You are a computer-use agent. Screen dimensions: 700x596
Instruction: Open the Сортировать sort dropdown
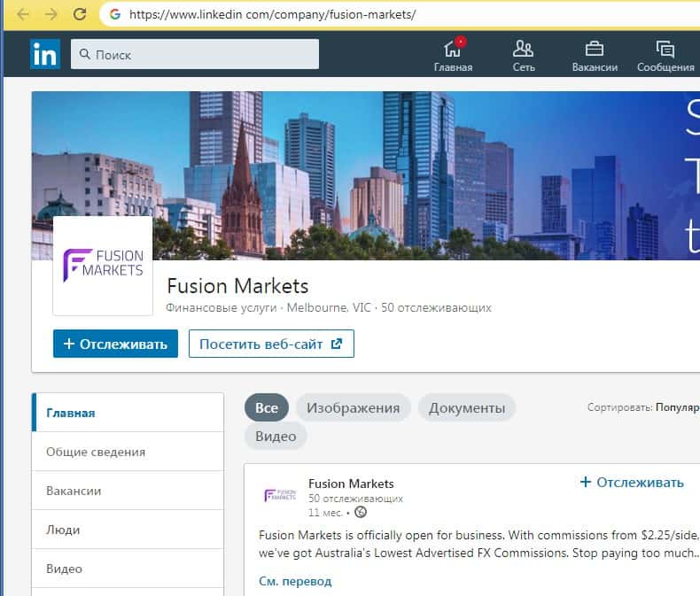(x=643, y=406)
